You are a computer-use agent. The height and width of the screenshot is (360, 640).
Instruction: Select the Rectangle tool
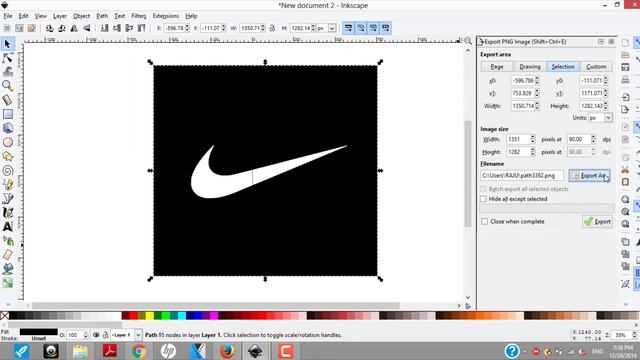[x=7, y=114]
